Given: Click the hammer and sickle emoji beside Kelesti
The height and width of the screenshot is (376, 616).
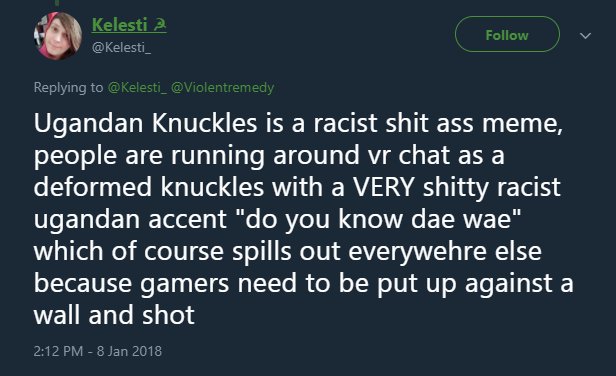Looking at the screenshot, I should (159, 25).
